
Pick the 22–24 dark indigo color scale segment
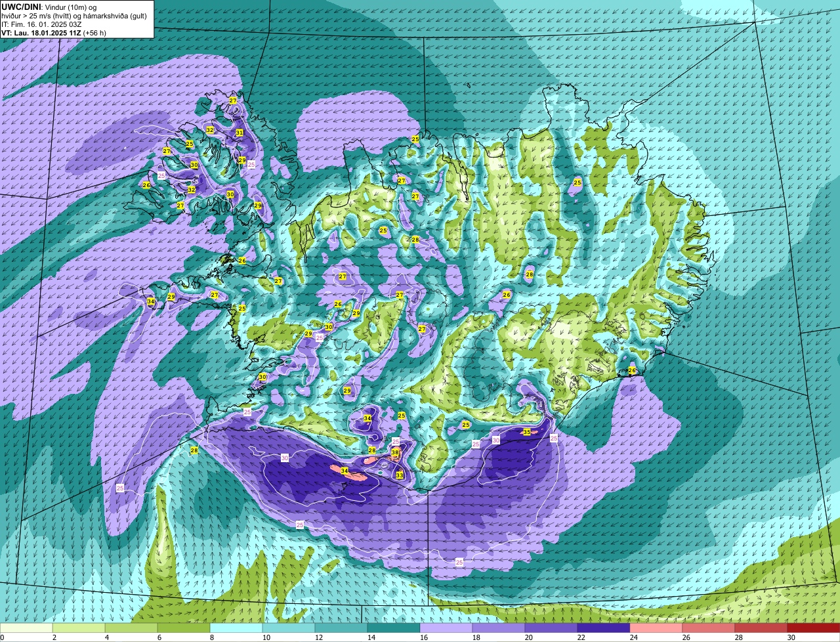[x=604, y=628]
